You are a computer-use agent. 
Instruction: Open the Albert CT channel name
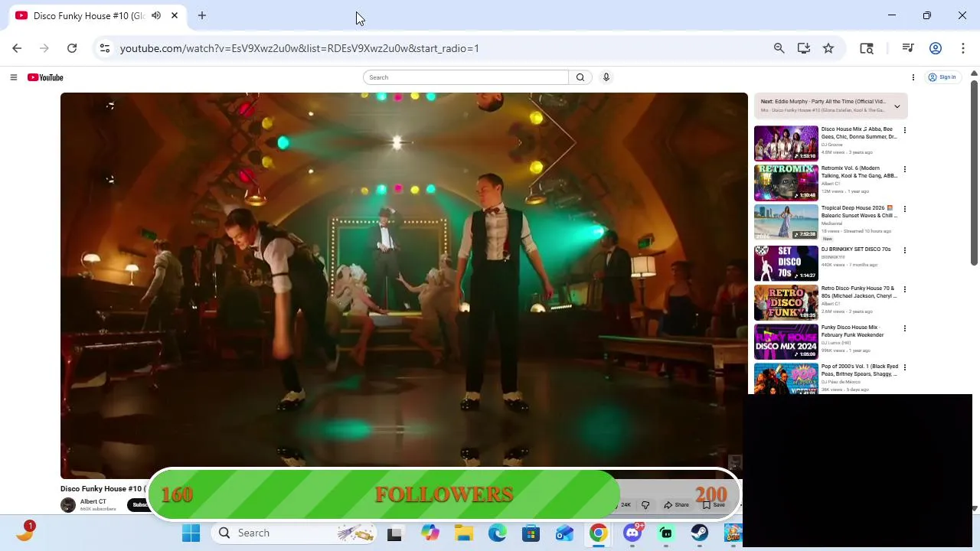(93, 502)
